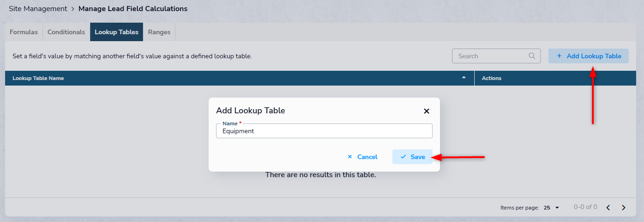
Task: Cancel adding the lookup table
Action: [x=362, y=157]
